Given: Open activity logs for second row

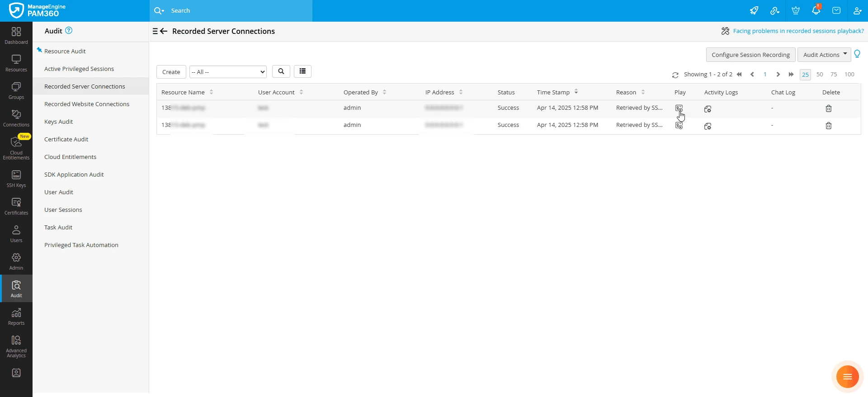Looking at the screenshot, I should coord(708,126).
